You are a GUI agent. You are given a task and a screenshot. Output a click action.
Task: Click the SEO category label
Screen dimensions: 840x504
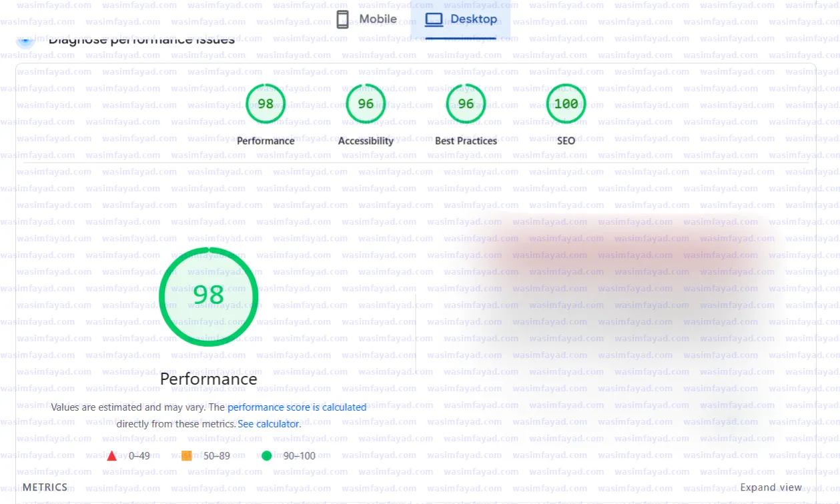[566, 141]
